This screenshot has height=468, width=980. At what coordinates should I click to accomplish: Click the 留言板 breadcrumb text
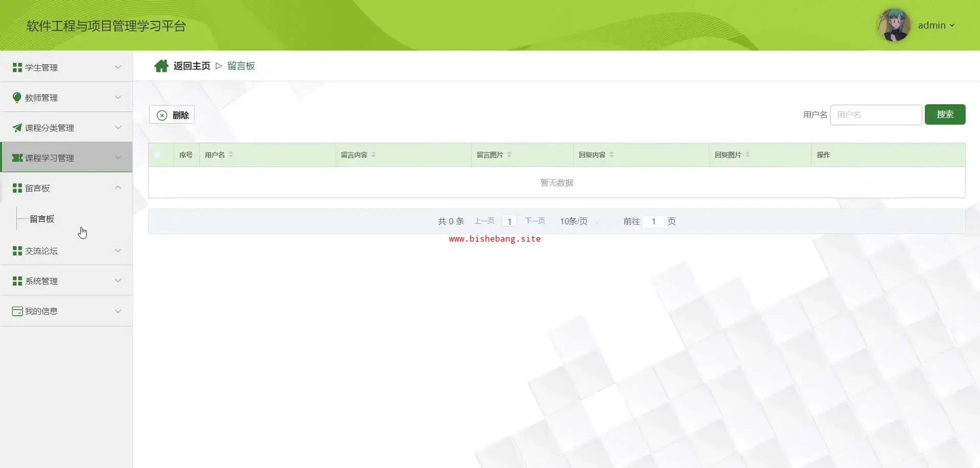[241, 66]
